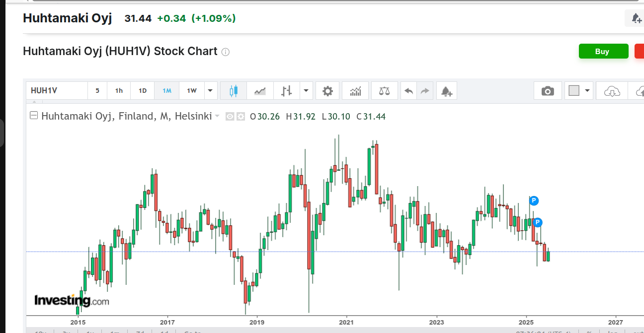Expand the layout dropdown arrow
Viewport: 644px width, 333px height.
tap(588, 91)
